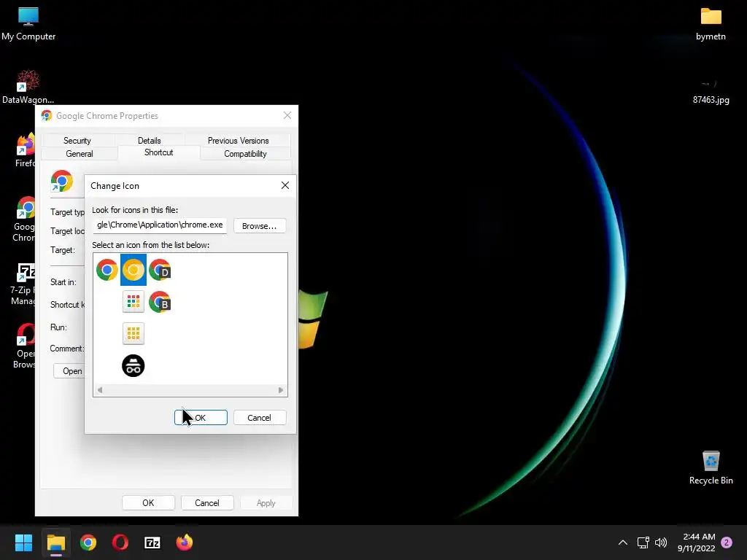Screen dimensions: 747x560
Task: Choose the Chrome Dev icon marked D
Action: [x=160, y=270]
